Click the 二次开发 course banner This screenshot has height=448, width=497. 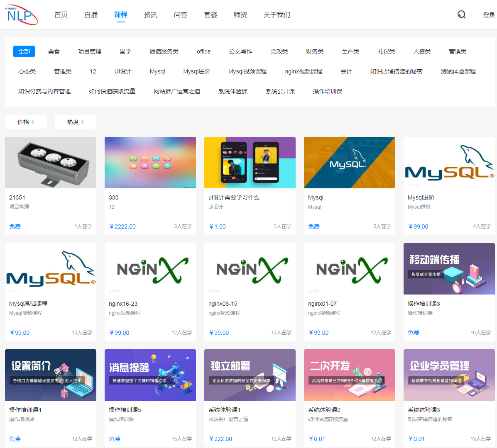350,375
